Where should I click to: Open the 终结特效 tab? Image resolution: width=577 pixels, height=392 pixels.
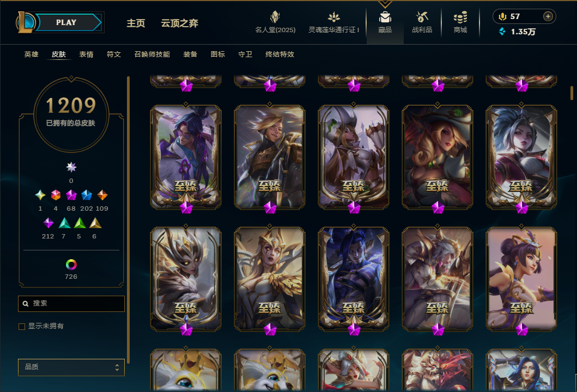[280, 54]
